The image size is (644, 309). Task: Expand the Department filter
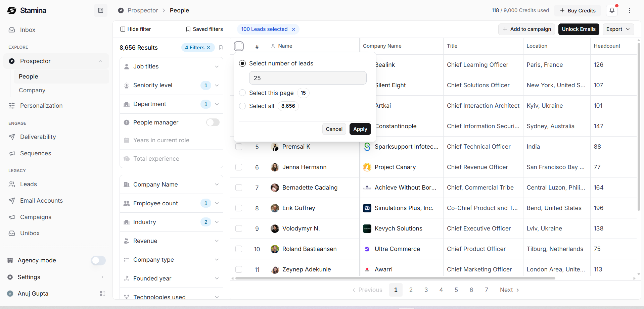pyautogui.click(x=171, y=104)
